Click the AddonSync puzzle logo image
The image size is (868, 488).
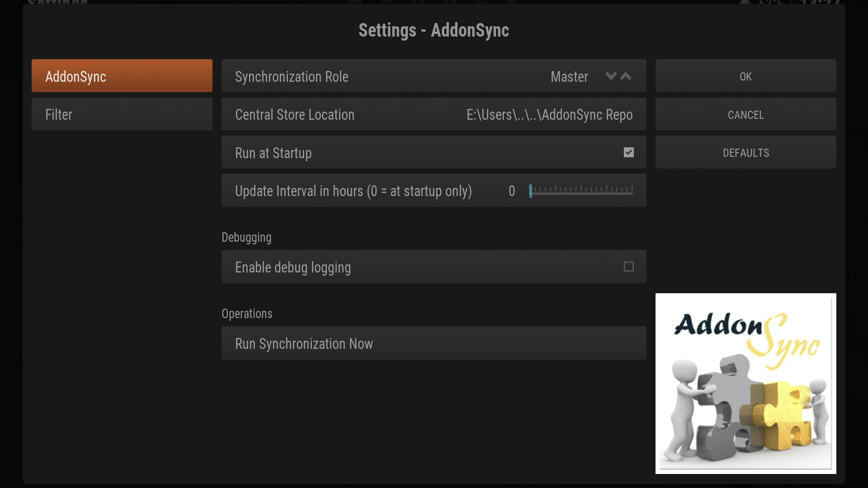[745, 384]
